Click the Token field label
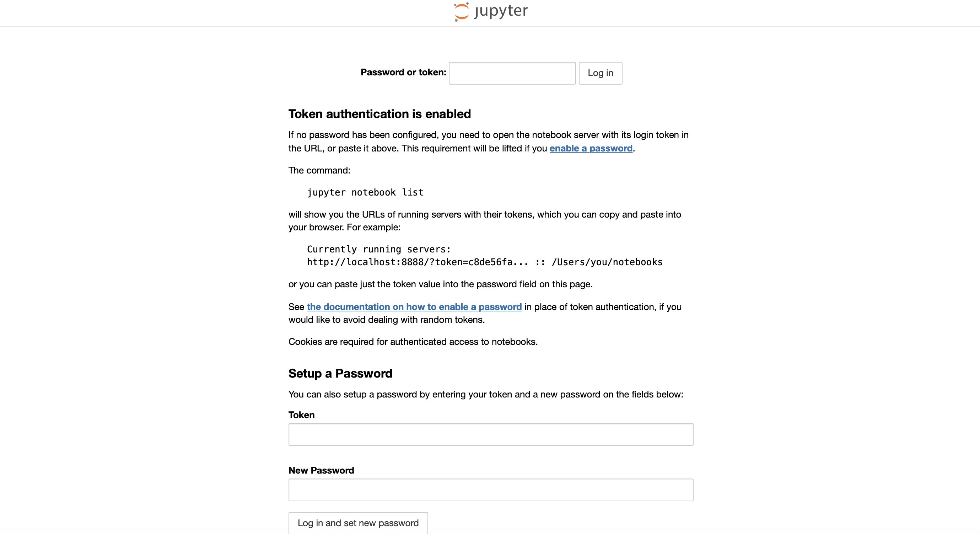This screenshot has height=534, width=980. (301, 415)
